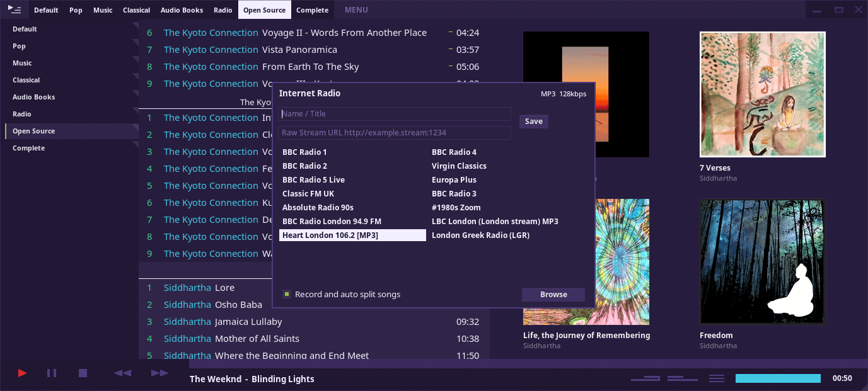The height and width of the screenshot is (391, 868).
Task: Select track From Earth To The Sky
Action: 310,67
